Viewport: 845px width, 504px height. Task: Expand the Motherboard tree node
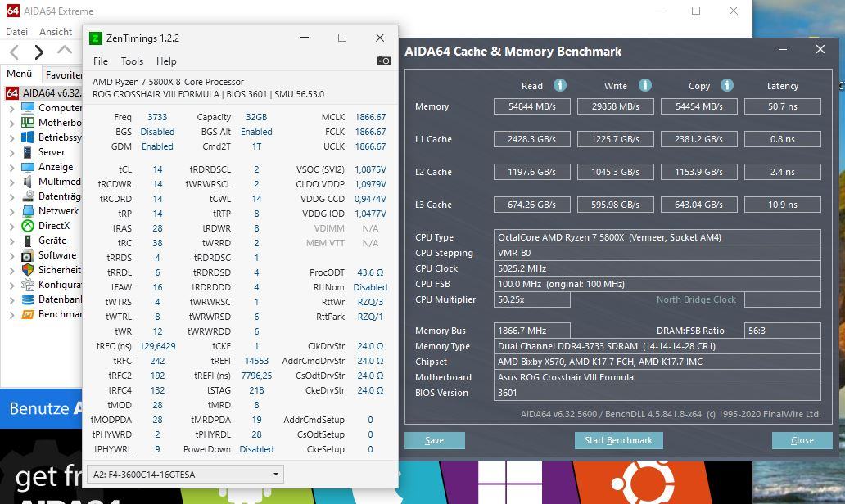click(x=11, y=123)
